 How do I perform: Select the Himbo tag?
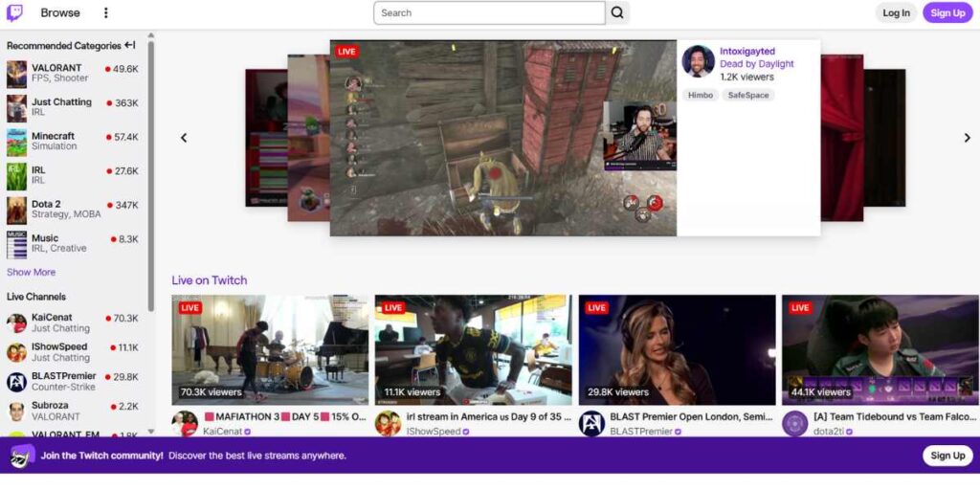[700, 95]
